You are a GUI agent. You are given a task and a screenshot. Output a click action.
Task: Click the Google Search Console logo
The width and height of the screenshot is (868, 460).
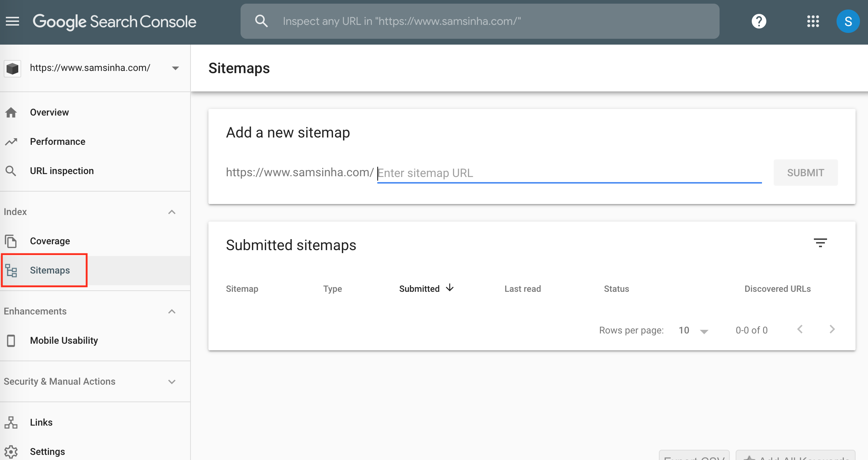114,22
